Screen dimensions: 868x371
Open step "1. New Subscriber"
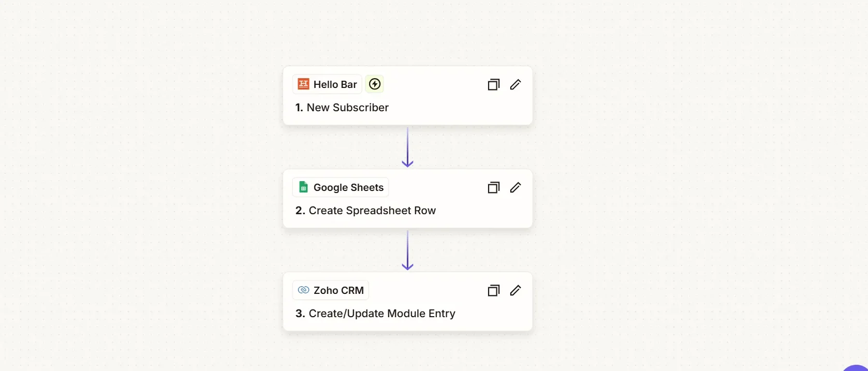342,108
